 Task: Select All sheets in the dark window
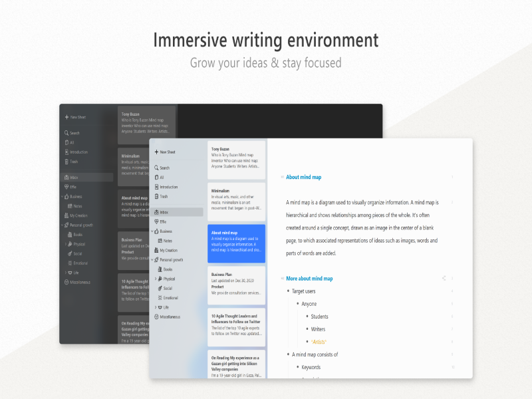[69, 142]
